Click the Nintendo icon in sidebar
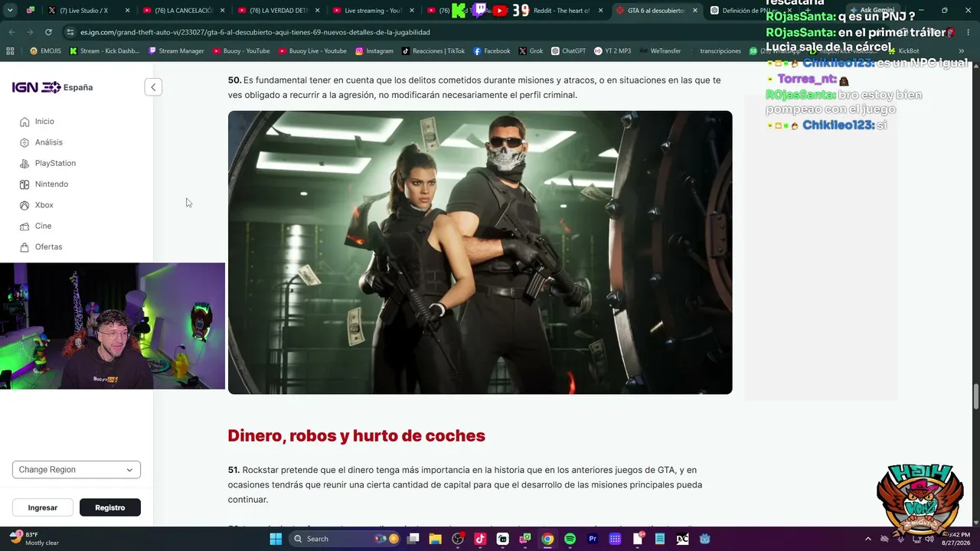Viewport: 980px width, 551px height. 25,184
